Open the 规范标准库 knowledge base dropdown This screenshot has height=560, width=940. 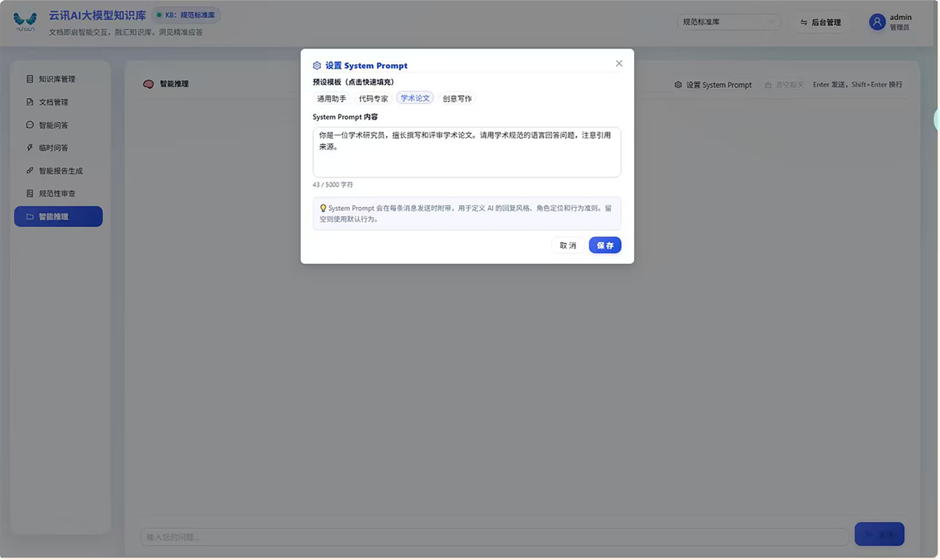728,22
